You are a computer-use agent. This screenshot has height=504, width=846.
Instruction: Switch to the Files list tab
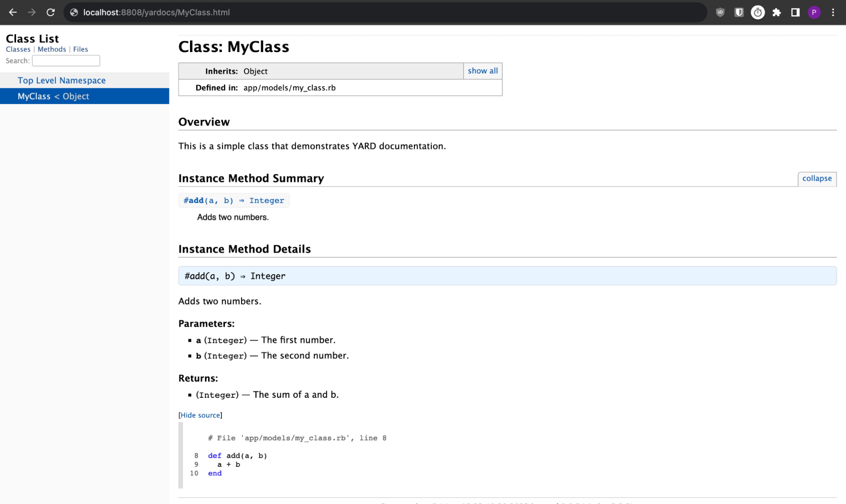[80, 49]
